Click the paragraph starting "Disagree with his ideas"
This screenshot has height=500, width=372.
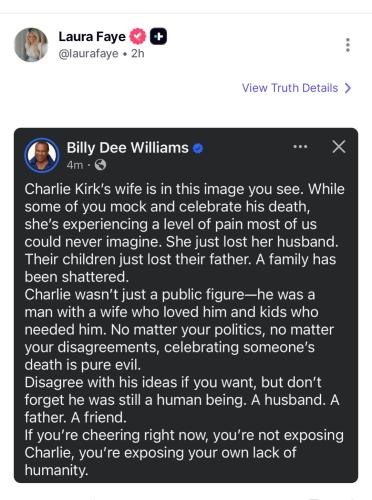tap(182, 400)
